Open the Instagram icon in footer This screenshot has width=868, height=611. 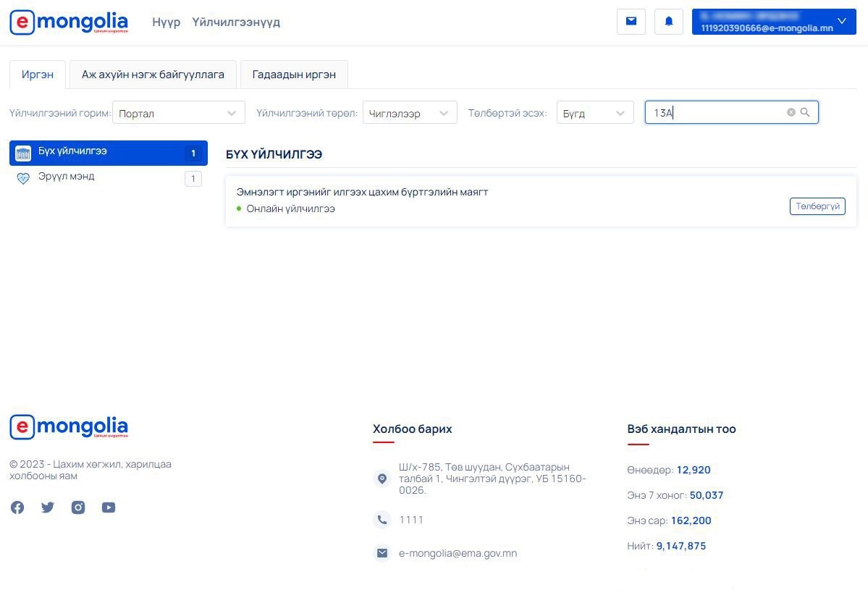(x=78, y=507)
